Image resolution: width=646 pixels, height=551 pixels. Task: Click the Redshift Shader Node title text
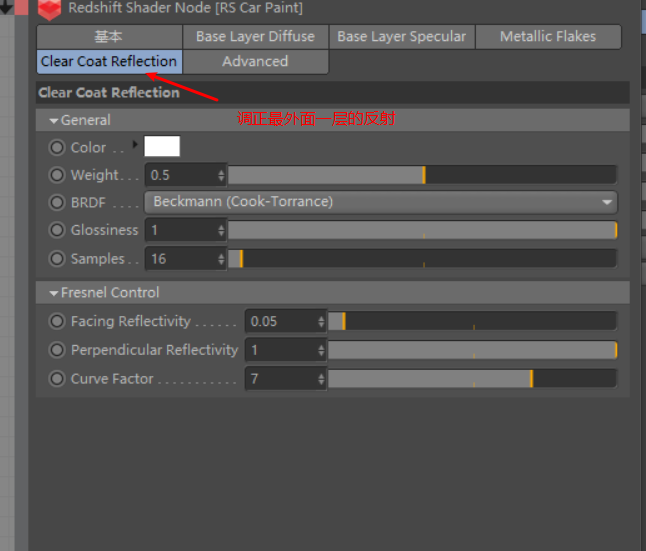pyautogui.click(x=185, y=8)
